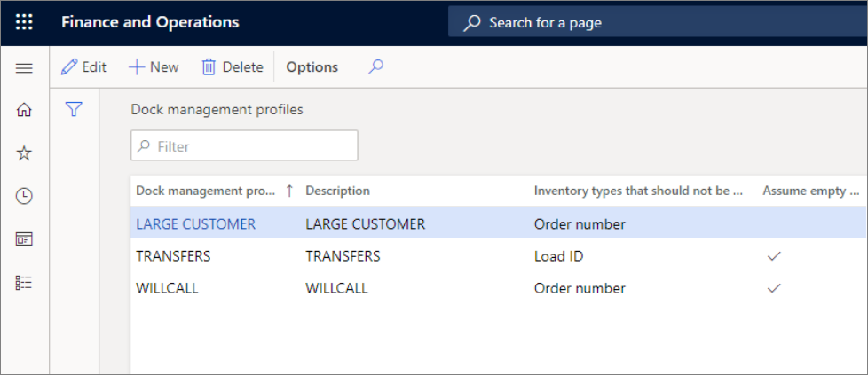Viewport: 868px width, 375px height.
Task: Click the TRANSFERS description cell
Action: coord(343,256)
